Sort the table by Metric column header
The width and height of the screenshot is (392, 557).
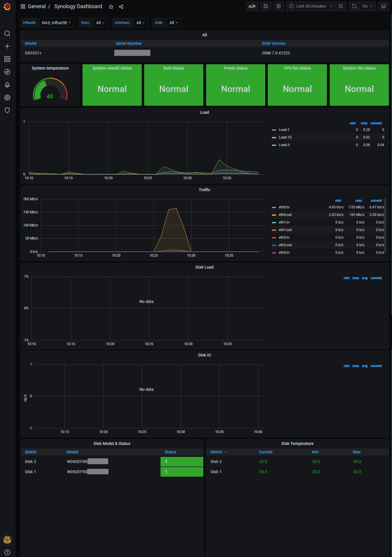pos(216,452)
